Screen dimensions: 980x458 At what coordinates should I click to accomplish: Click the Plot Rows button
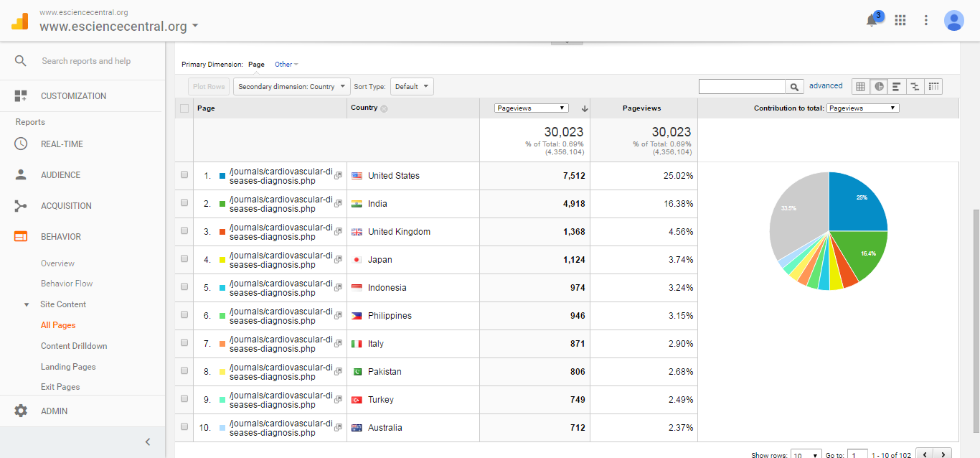click(x=209, y=87)
